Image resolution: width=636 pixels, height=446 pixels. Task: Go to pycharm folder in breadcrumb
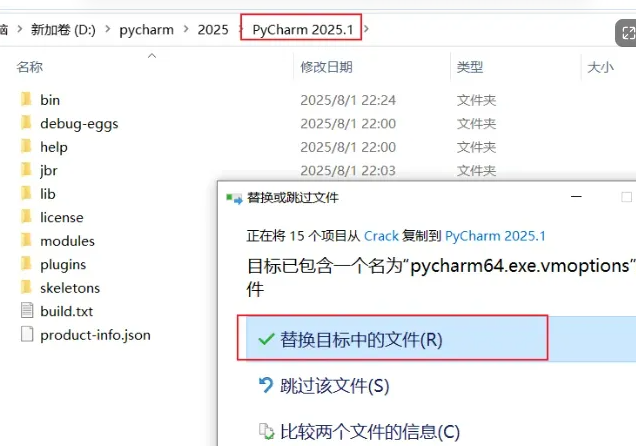click(x=146, y=30)
